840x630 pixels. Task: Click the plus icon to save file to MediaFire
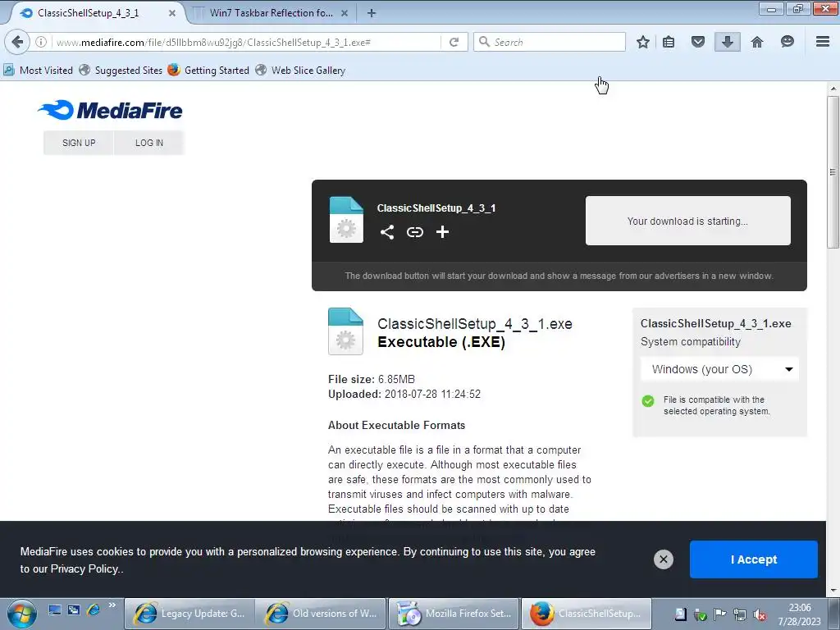tap(442, 232)
